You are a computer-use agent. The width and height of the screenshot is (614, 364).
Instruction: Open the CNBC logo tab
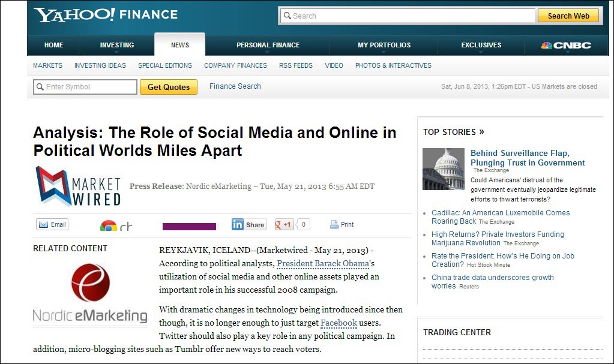[566, 45]
